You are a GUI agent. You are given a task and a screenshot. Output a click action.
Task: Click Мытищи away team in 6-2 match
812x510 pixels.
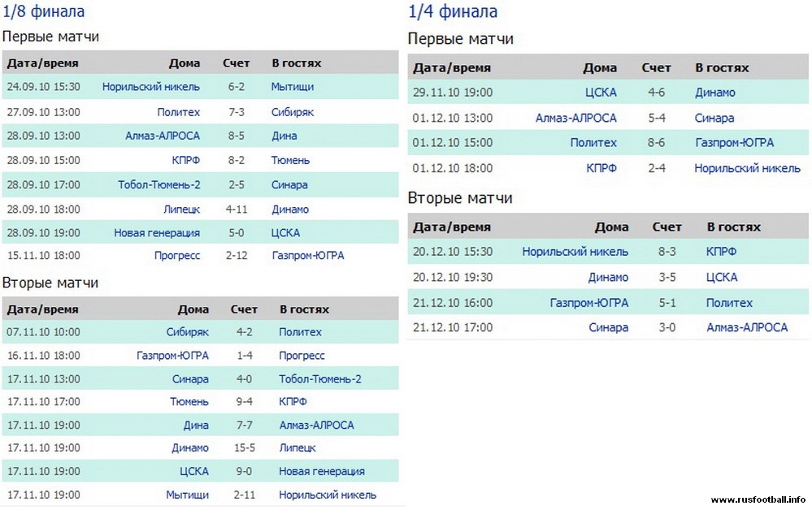[x=292, y=87]
